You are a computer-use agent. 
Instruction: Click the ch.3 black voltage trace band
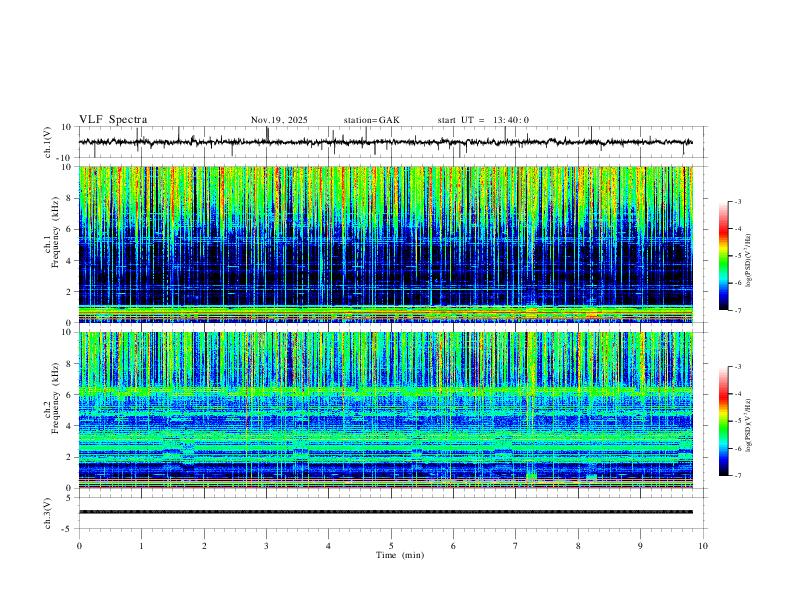385,512
